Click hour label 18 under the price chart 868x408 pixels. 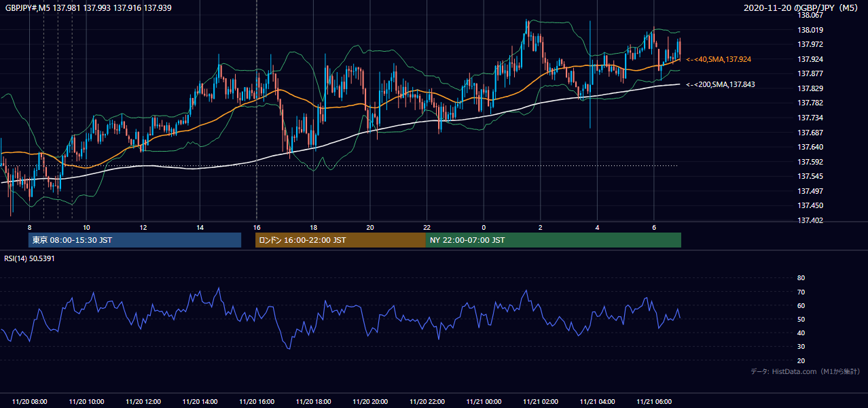coord(313,227)
